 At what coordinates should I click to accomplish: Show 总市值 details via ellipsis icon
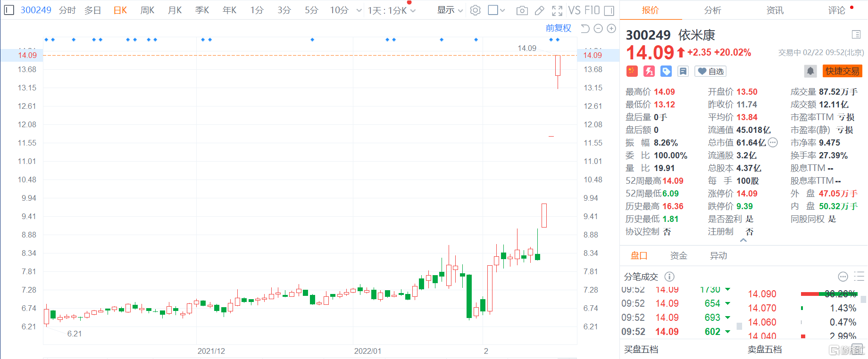click(x=773, y=142)
